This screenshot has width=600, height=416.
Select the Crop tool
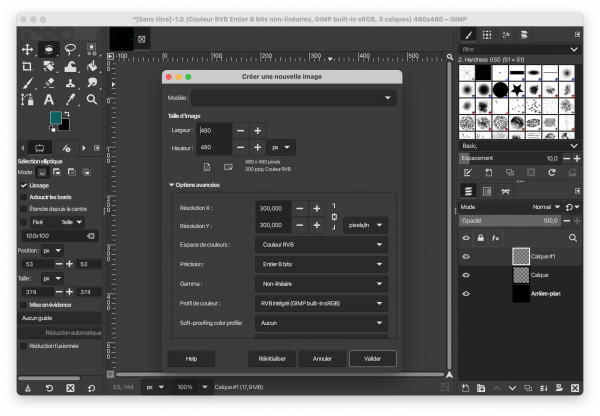(27, 66)
